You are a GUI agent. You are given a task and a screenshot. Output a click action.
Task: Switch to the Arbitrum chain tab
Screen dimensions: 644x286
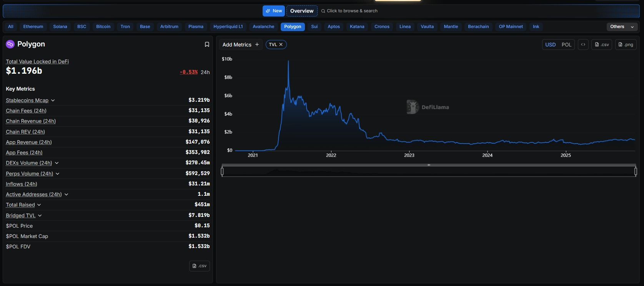pyautogui.click(x=169, y=27)
